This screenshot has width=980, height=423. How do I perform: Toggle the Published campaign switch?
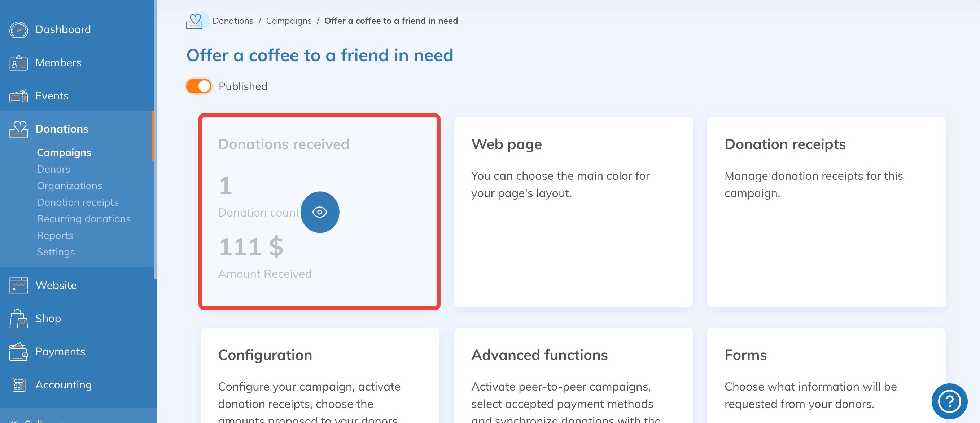click(198, 86)
